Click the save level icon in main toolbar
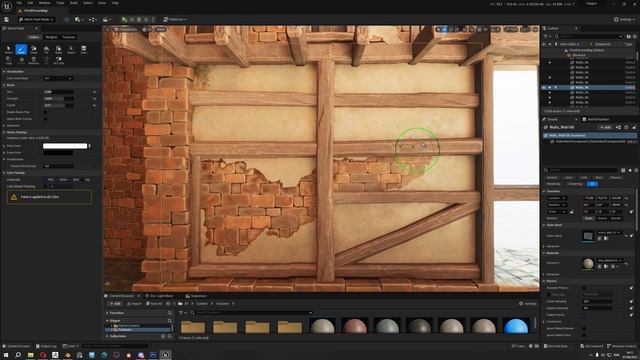This screenshot has height=360, width=640. pos(7,19)
